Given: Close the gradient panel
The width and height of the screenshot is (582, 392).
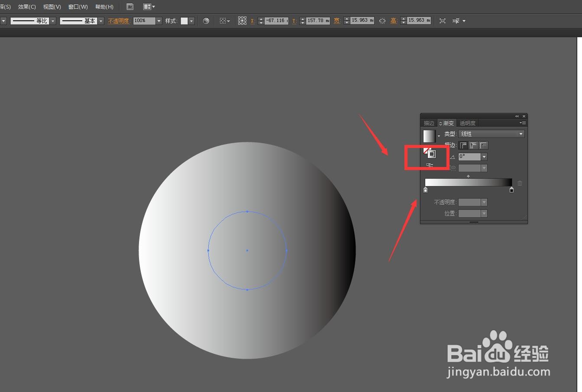Looking at the screenshot, I should click(524, 116).
